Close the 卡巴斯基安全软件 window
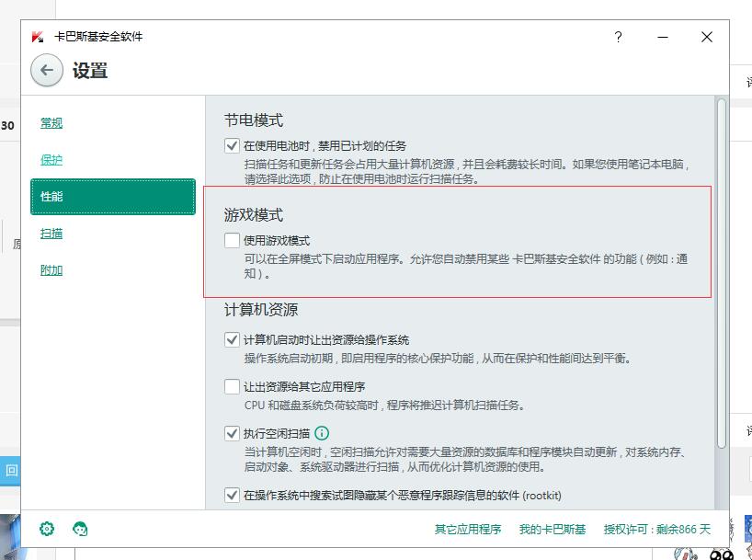This screenshot has height=560, width=752. pyautogui.click(x=706, y=37)
